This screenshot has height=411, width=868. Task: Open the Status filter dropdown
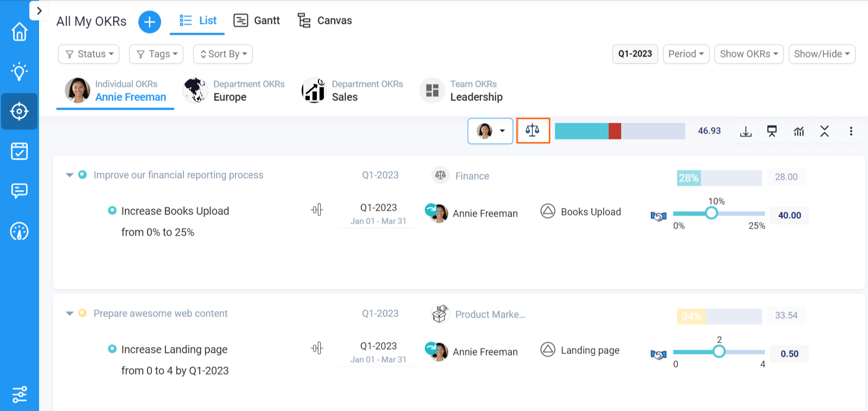coord(89,54)
